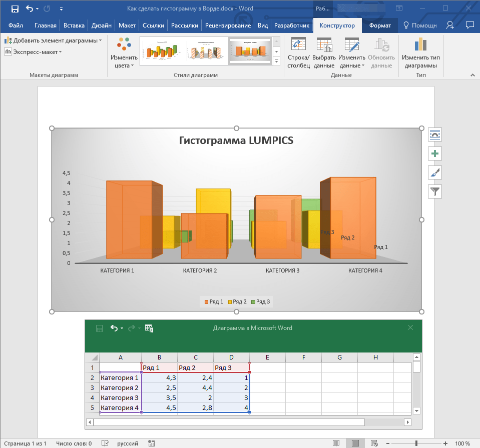Click the Ряд 2 legend entry
The height and width of the screenshot is (448, 480).
(x=237, y=301)
